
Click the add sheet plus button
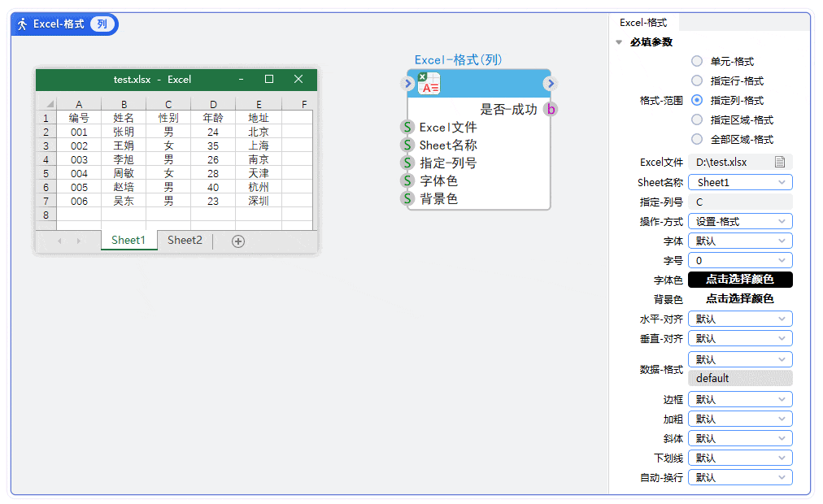(237, 241)
